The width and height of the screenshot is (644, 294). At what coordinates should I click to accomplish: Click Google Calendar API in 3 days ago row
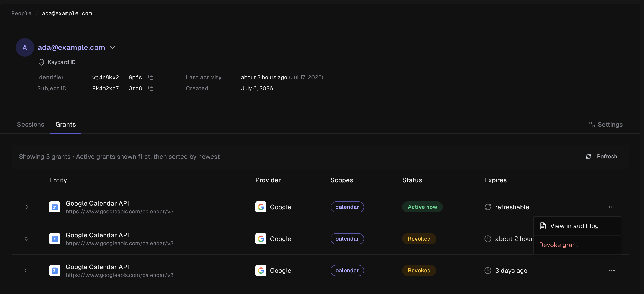point(97,267)
